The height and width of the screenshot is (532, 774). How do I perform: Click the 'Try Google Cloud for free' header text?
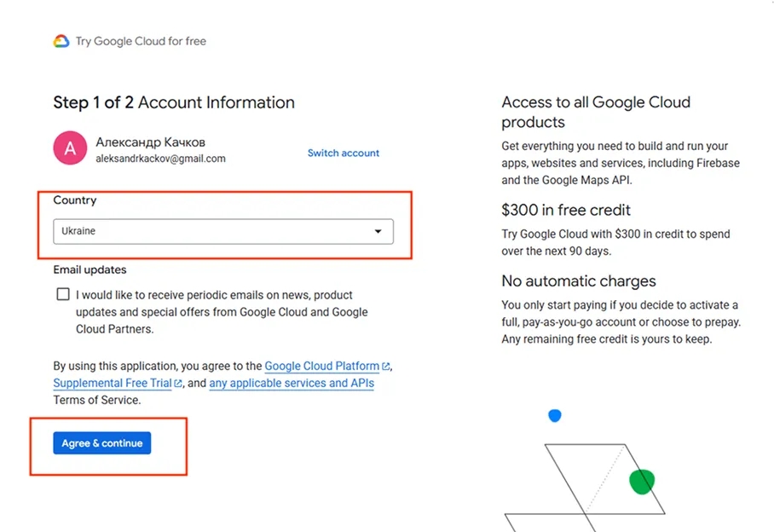(x=141, y=41)
